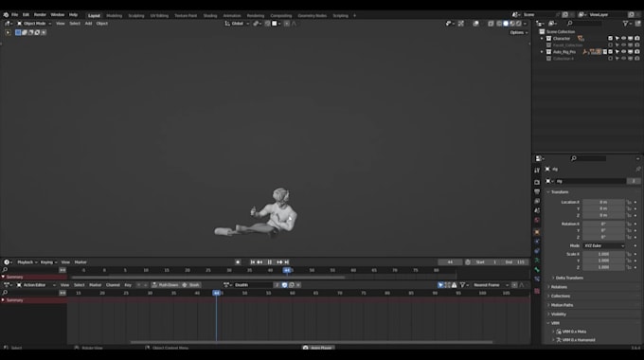Screen dimensions: 644x360
Task: Toggle selectability of Character collection
Action: pyautogui.click(x=617, y=38)
